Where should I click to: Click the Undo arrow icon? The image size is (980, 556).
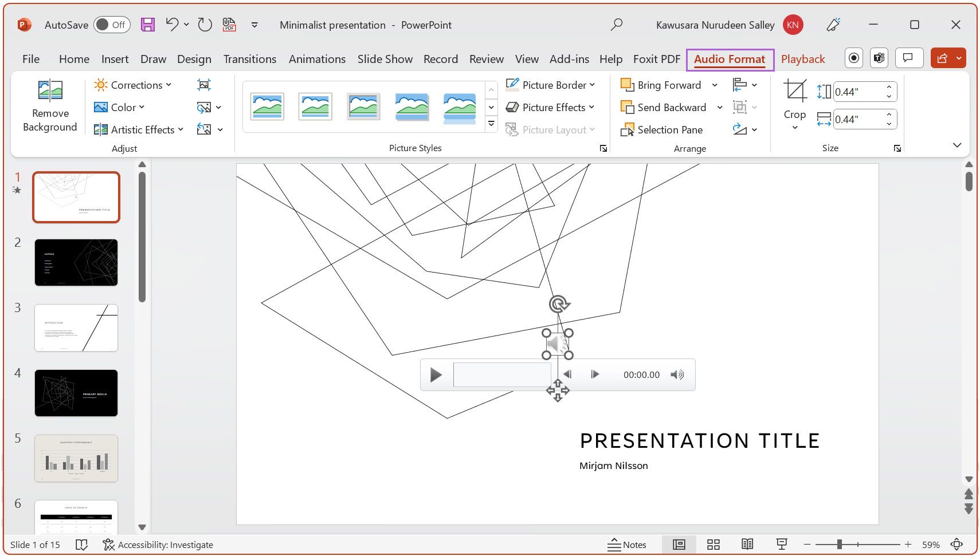coord(172,24)
